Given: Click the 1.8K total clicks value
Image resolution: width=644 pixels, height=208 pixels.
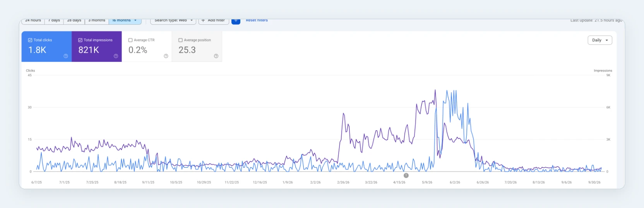Looking at the screenshot, I should pyautogui.click(x=37, y=50).
